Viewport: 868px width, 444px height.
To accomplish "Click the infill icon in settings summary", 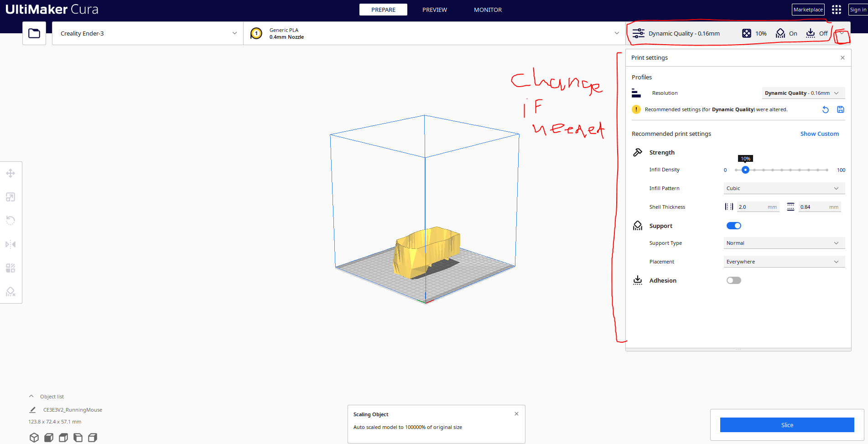I will (747, 33).
